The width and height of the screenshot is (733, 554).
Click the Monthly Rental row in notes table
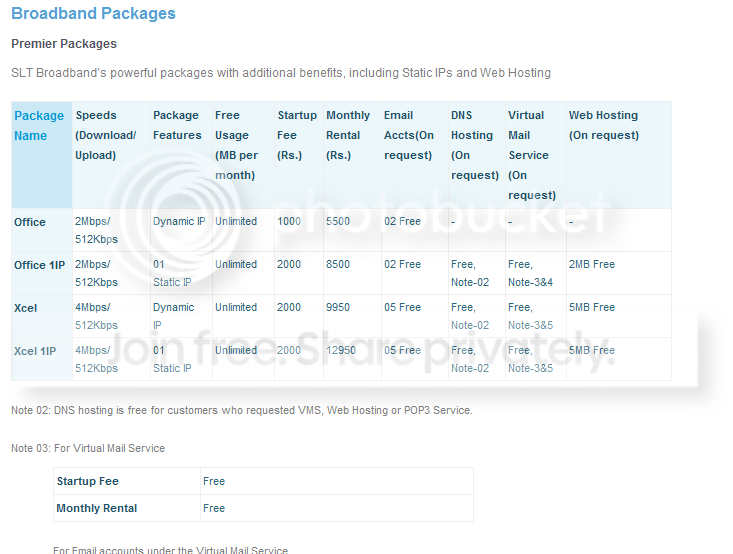[x=264, y=508]
